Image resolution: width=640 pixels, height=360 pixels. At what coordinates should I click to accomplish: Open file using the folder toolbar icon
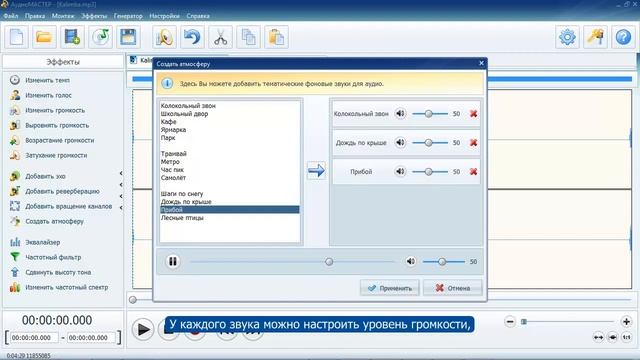44,37
